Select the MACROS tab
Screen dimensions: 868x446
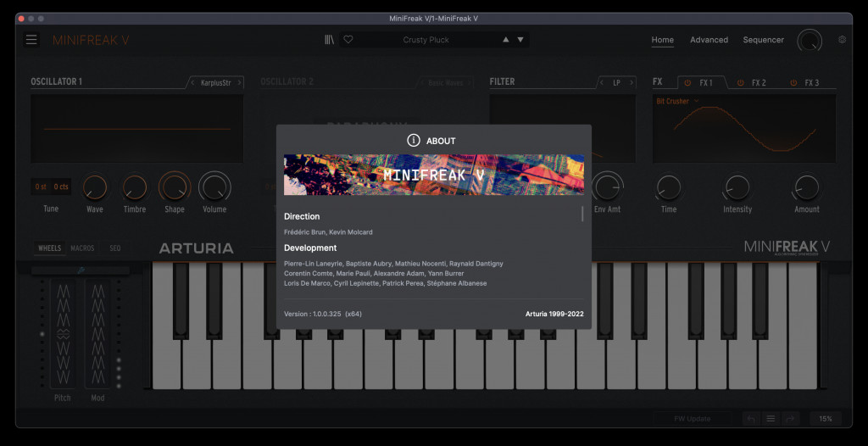coord(82,248)
